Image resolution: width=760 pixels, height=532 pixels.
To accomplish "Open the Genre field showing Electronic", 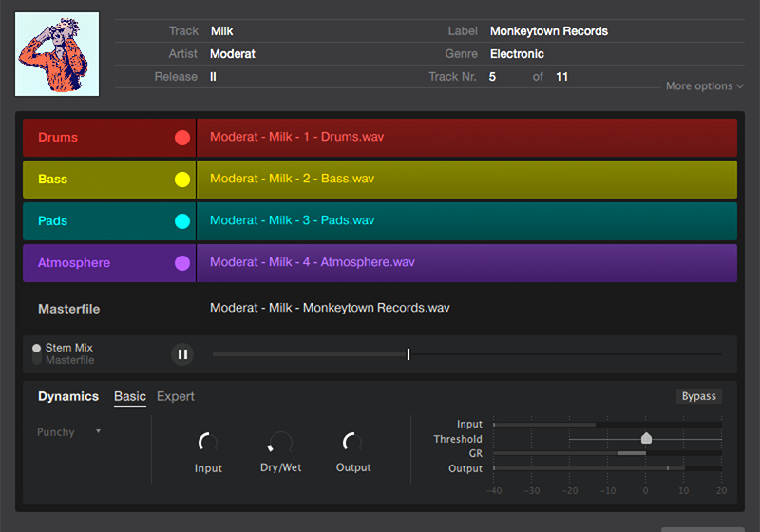I will pyautogui.click(x=517, y=54).
